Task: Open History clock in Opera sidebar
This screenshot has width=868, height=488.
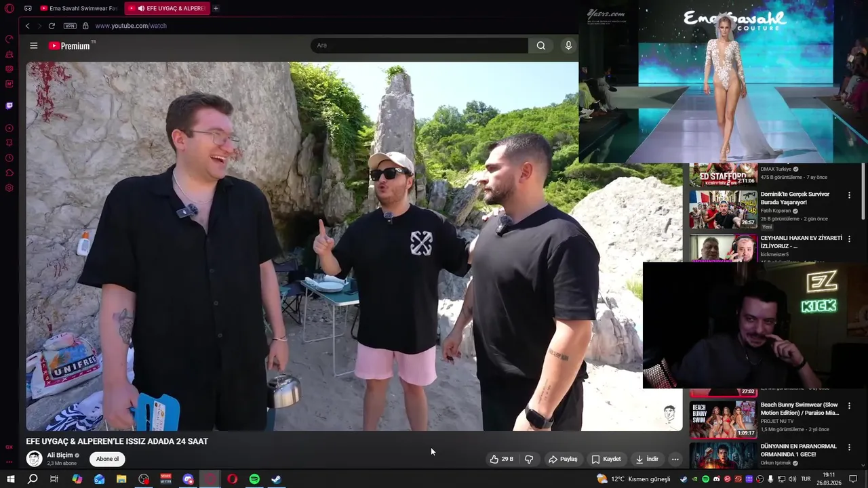Action: pos(9,158)
